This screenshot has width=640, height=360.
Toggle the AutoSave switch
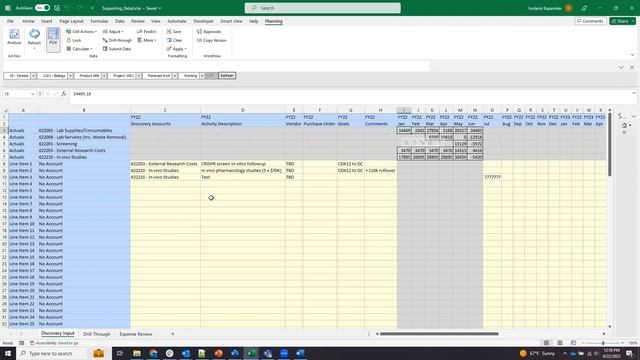coord(42,8)
